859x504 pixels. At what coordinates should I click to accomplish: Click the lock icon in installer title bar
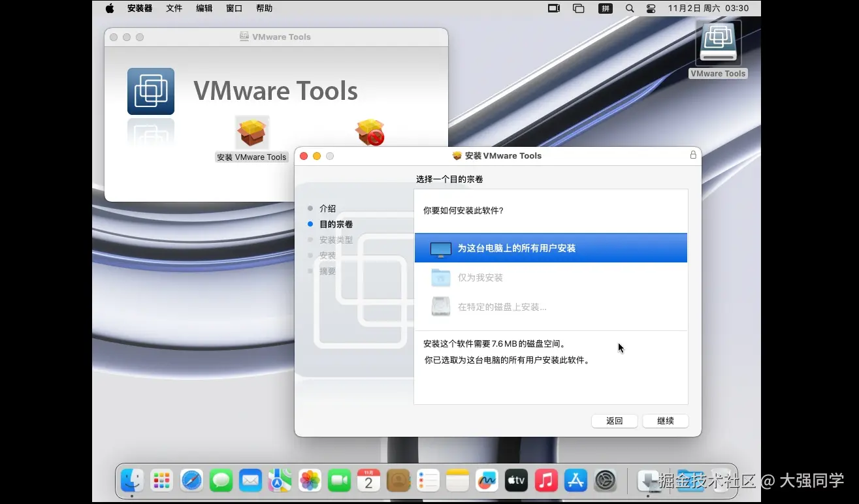693,155
